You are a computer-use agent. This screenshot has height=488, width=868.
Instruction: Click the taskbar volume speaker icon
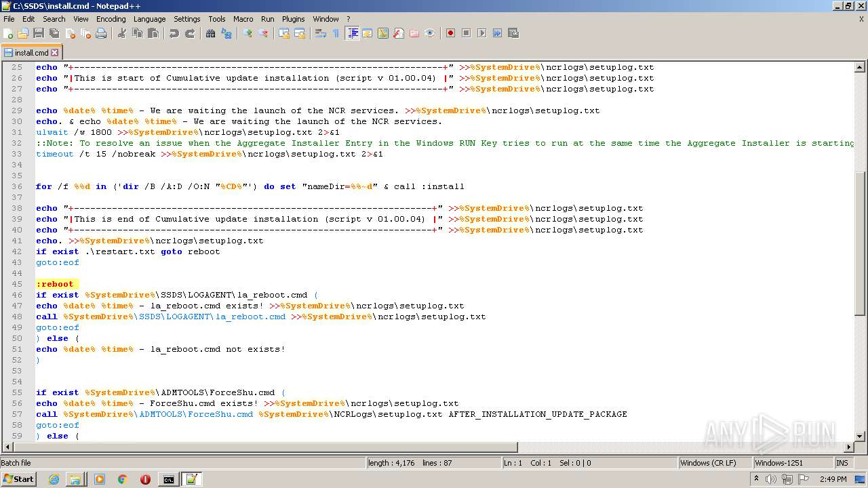click(x=770, y=479)
